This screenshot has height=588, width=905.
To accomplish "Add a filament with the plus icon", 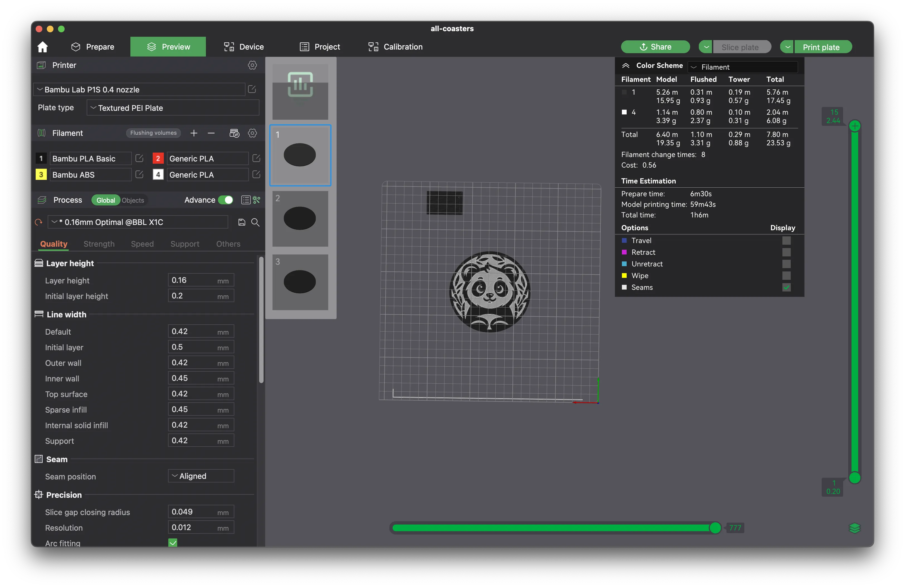I will (194, 133).
